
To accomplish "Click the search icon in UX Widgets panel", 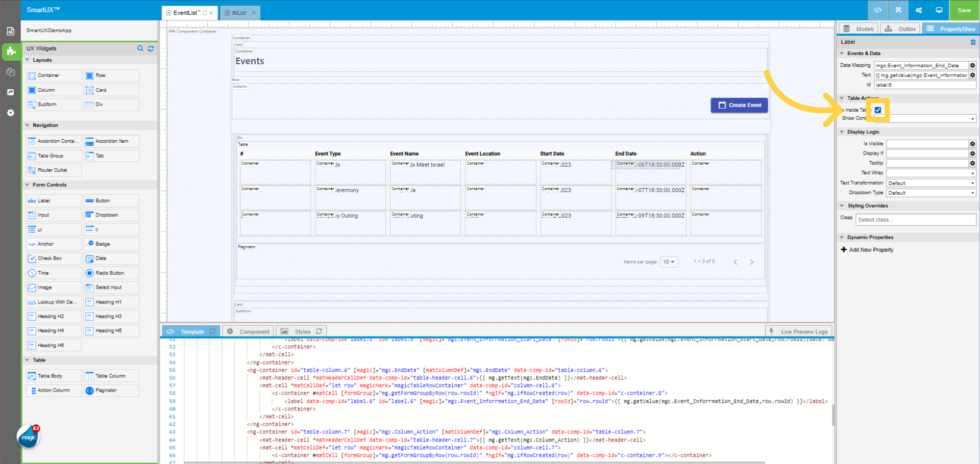I will coord(140,48).
